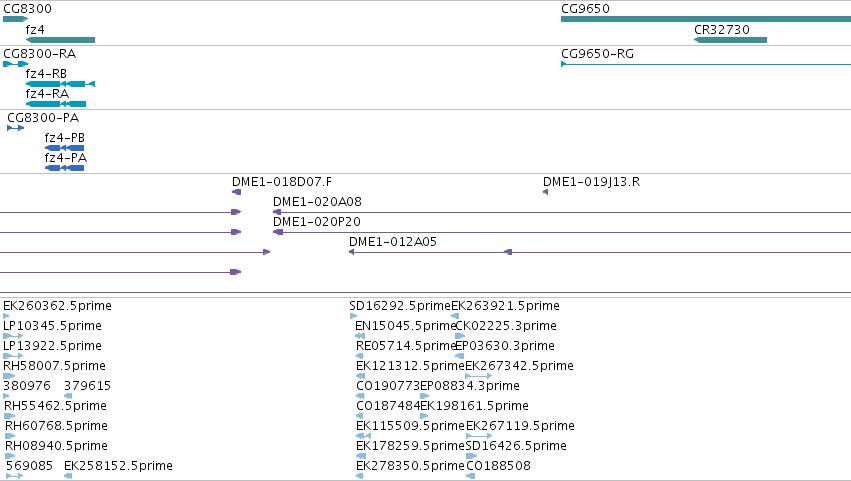Select the fz4-RB transcript glyph
Viewport: 851px width, 481px height.
tap(60, 84)
